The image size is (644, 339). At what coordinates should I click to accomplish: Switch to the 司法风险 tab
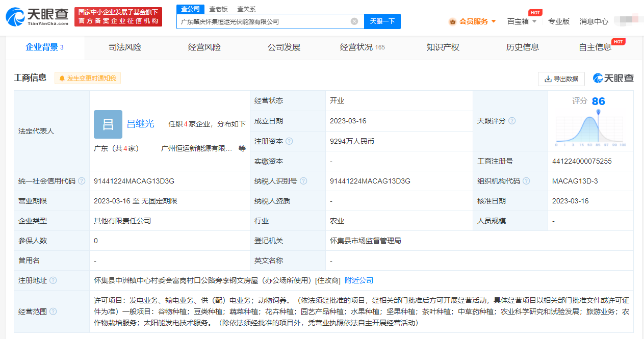125,47
